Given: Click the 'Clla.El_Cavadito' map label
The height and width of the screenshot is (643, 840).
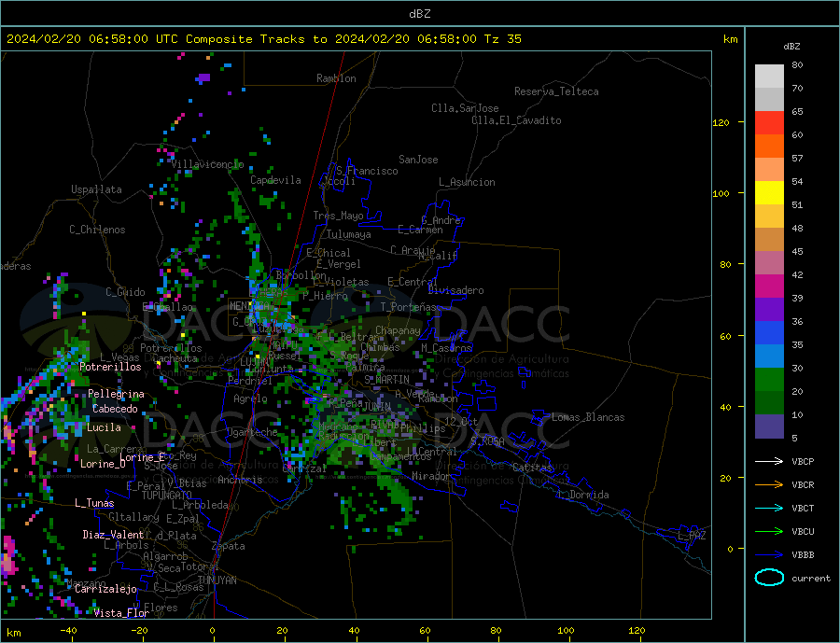Looking at the screenshot, I should 516,120.
